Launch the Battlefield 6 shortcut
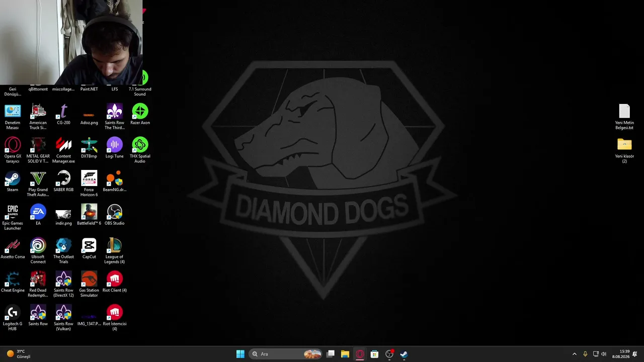This screenshot has height=362, width=644. pos(89,215)
